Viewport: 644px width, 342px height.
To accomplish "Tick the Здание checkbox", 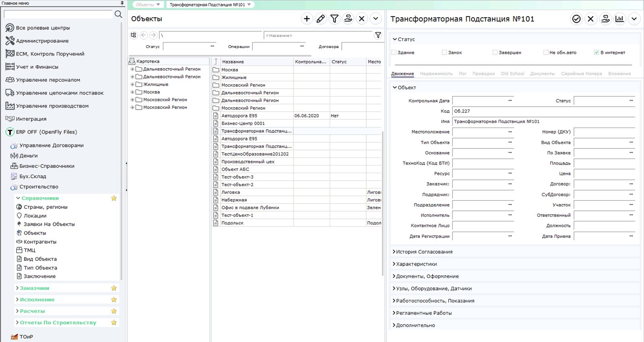I will click(x=394, y=52).
